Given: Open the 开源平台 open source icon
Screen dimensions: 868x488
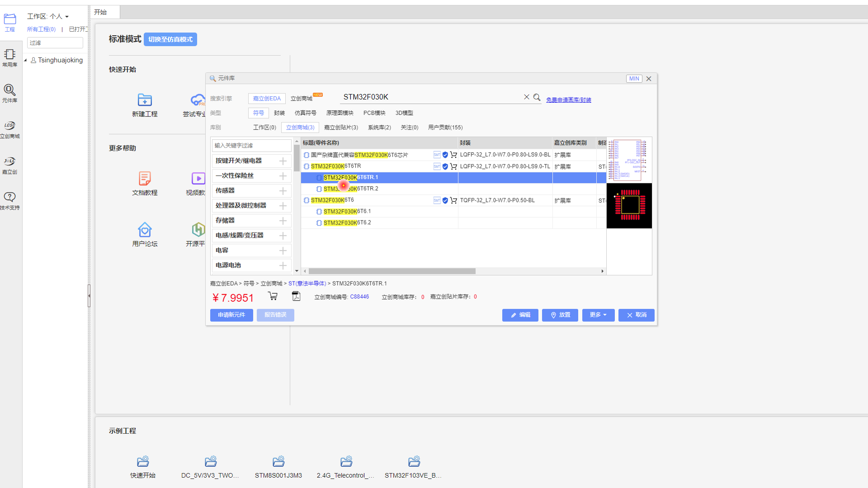Looking at the screenshot, I should tap(198, 230).
